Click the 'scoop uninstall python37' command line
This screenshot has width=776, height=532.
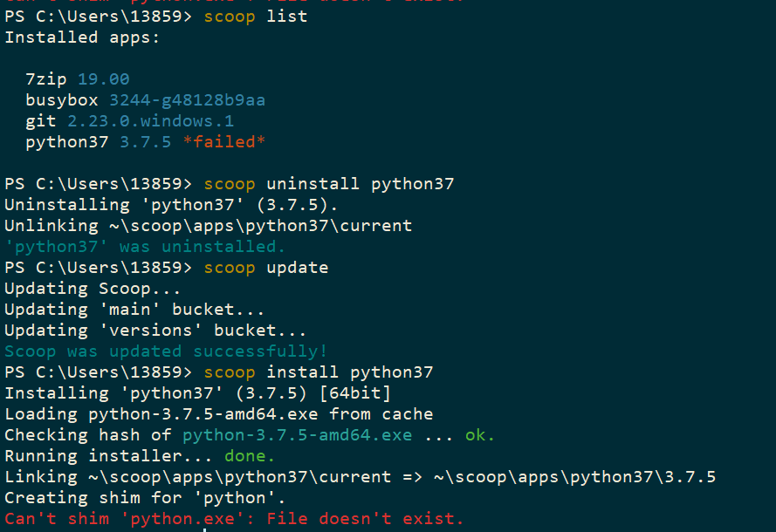tap(230, 184)
